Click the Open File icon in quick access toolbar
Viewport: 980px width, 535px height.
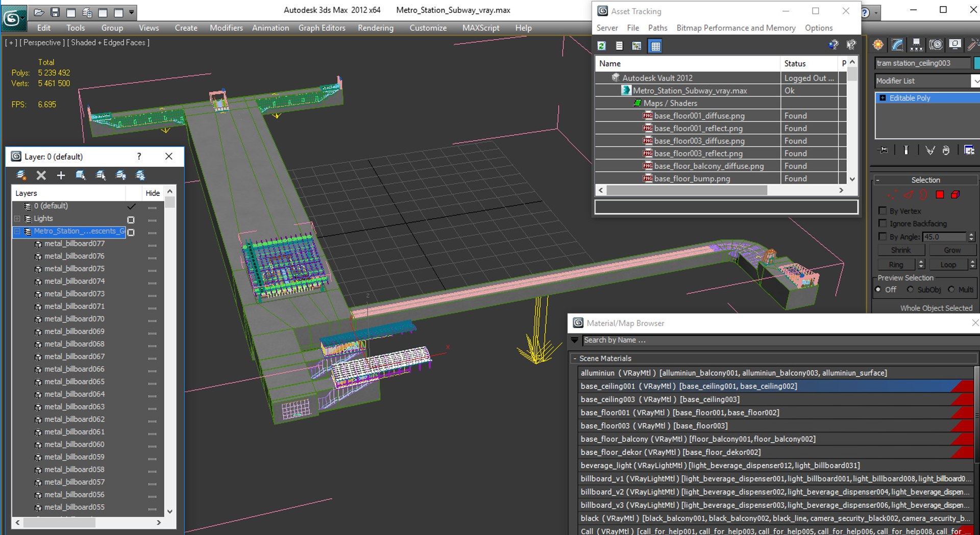coord(39,12)
